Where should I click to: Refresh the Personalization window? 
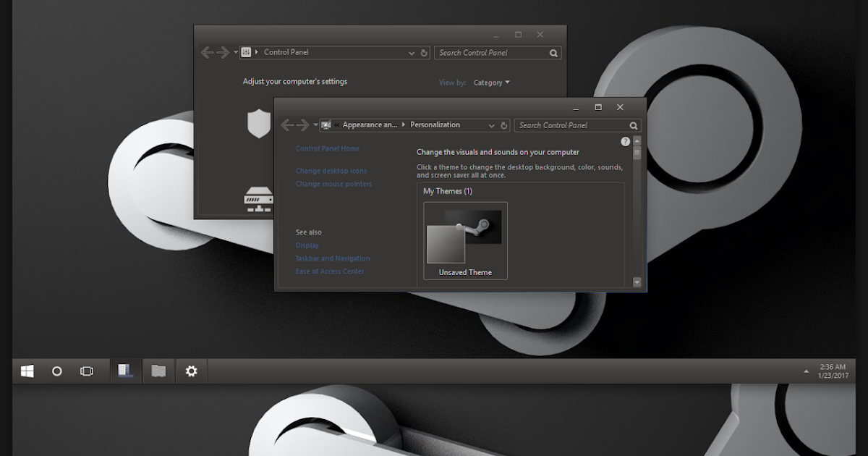tap(504, 125)
